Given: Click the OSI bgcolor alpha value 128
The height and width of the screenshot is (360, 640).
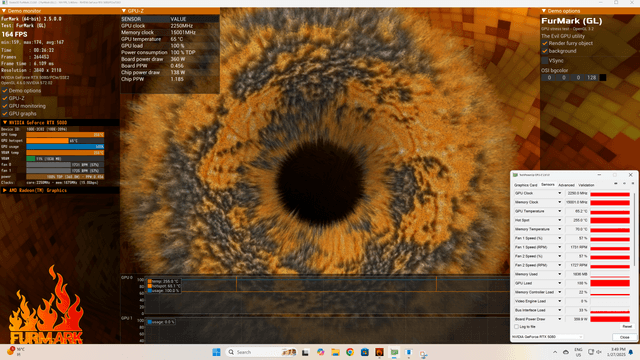Looking at the screenshot, I should (x=592, y=78).
